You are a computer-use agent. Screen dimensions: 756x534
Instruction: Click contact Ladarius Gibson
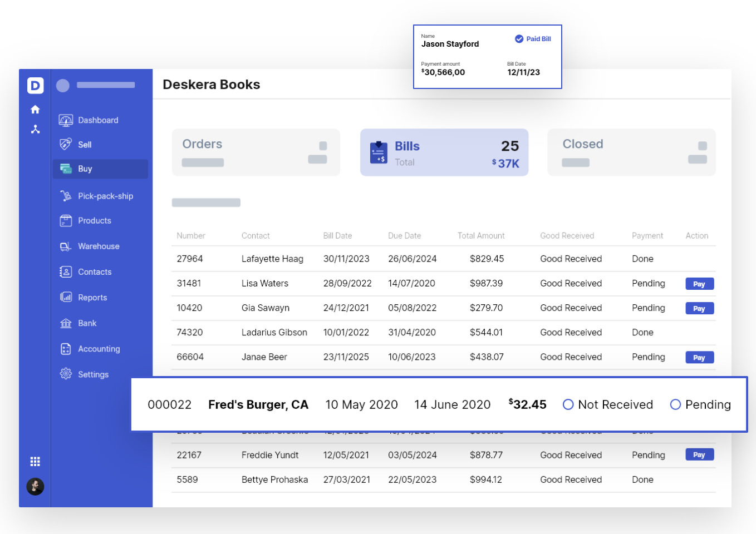tap(274, 332)
